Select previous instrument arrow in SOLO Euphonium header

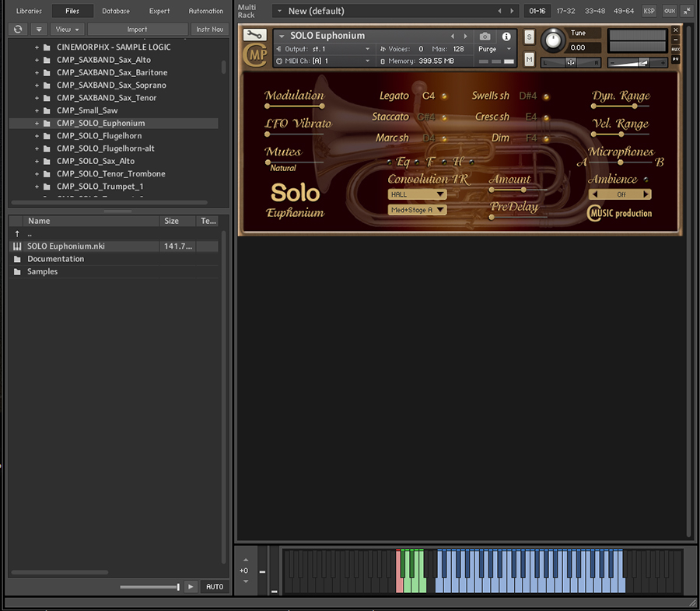tap(453, 37)
